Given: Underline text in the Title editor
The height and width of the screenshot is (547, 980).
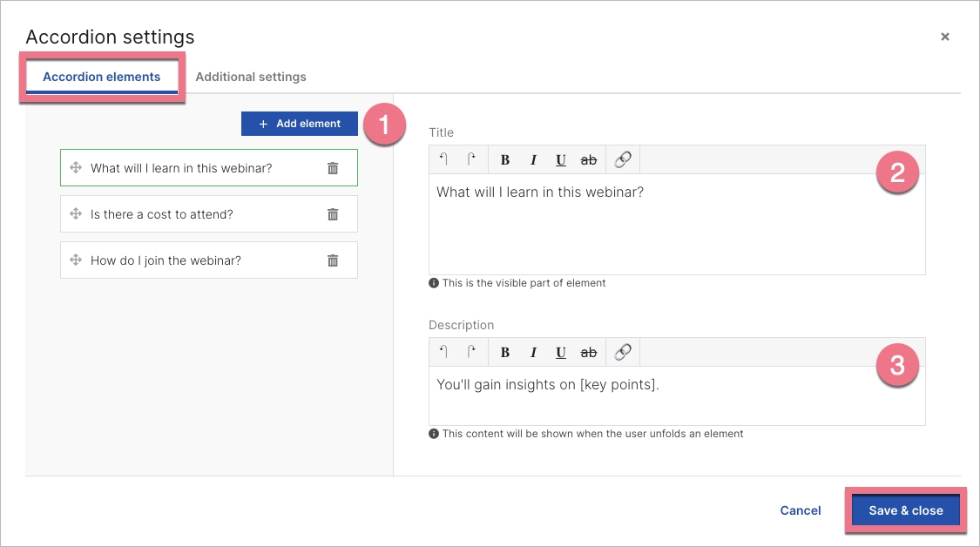Looking at the screenshot, I should tap(561, 159).
